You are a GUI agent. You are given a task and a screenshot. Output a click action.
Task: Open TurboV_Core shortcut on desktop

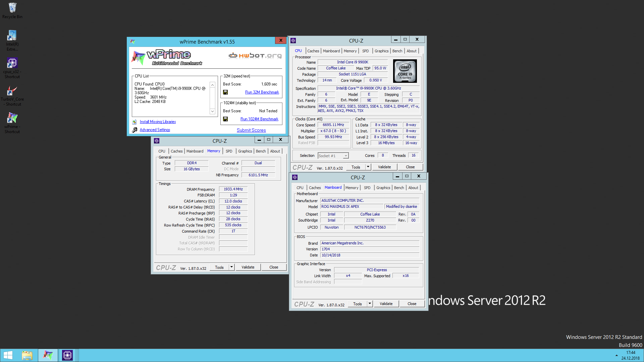click(x=12, y=96)
